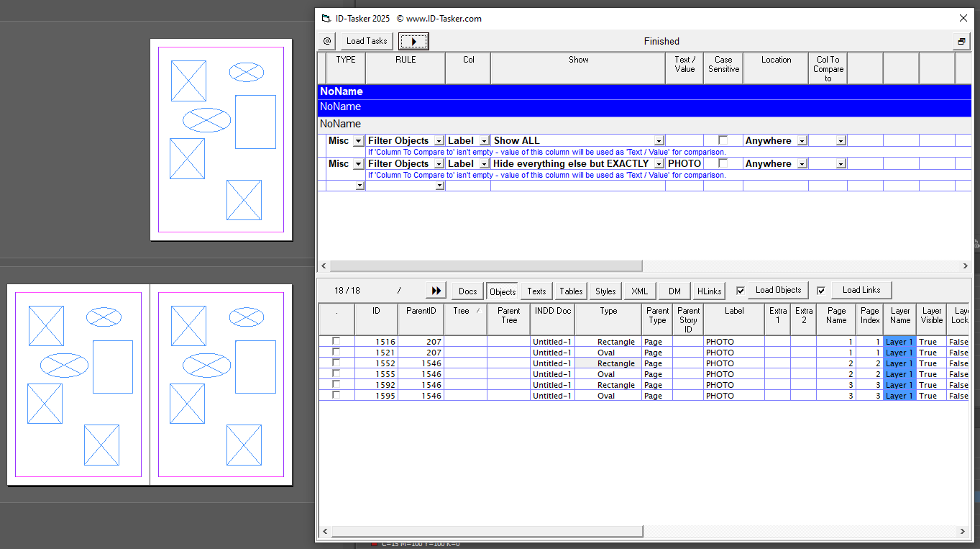
Task: Select the Layer 1 cell for object 1595
Action: tap(899, 395)
